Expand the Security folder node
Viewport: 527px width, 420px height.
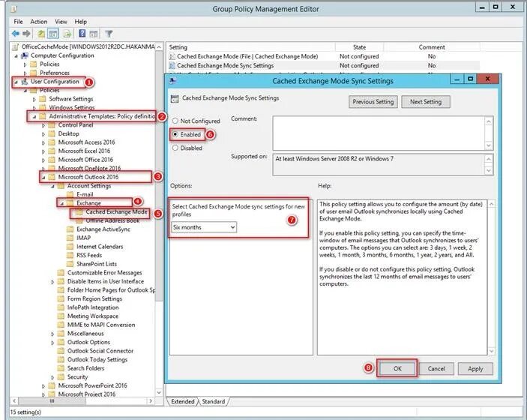point(52,377)
